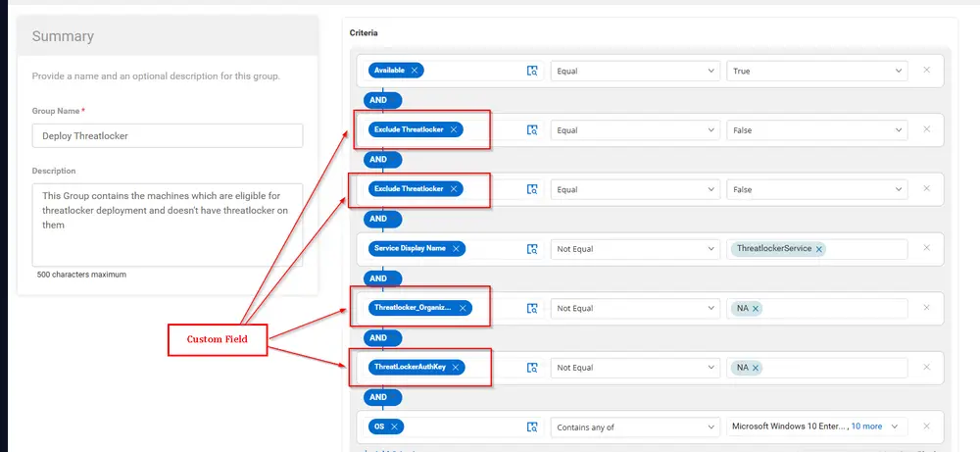The width and height of the screenshot is (980, 452).
Task: Delete the OS criteria row
Action: 927,427
